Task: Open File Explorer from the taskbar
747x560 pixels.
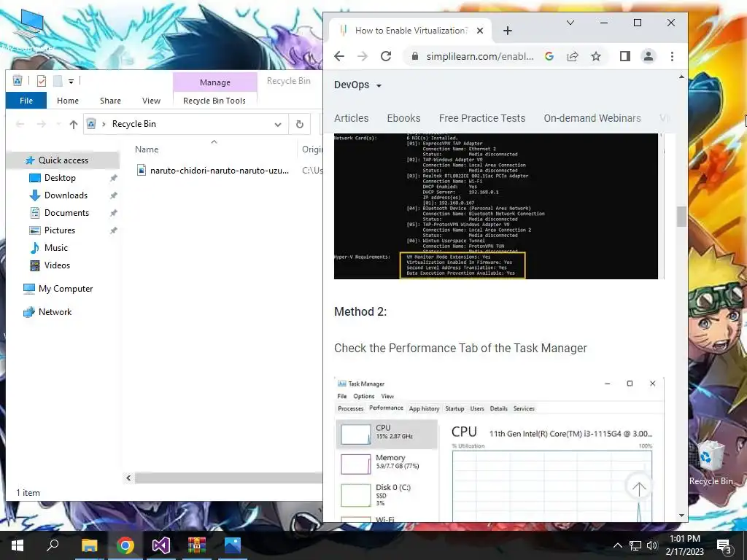Action: coord(89,545)
